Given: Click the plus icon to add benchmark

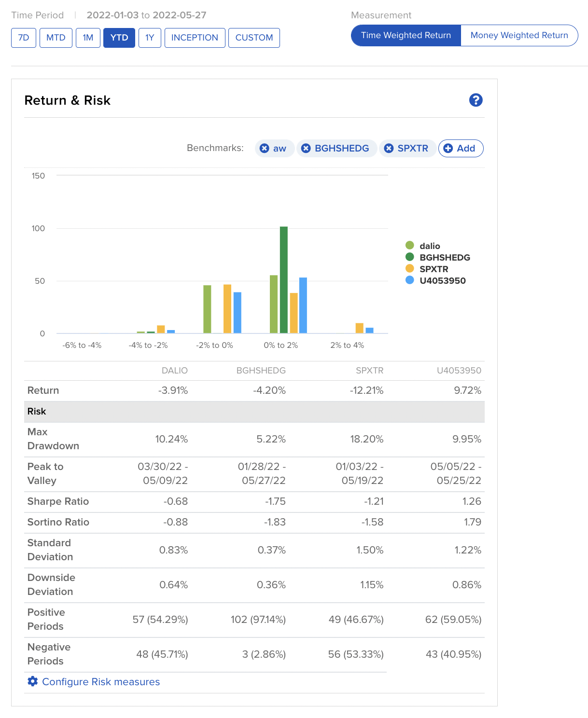Looking at the screenshot, I should [x=448, y=148].
